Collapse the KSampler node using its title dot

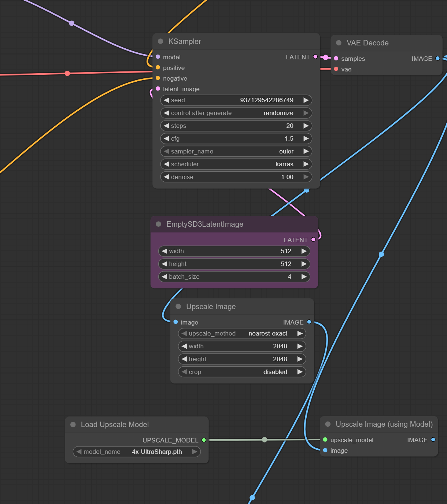[x=160, y=41]
